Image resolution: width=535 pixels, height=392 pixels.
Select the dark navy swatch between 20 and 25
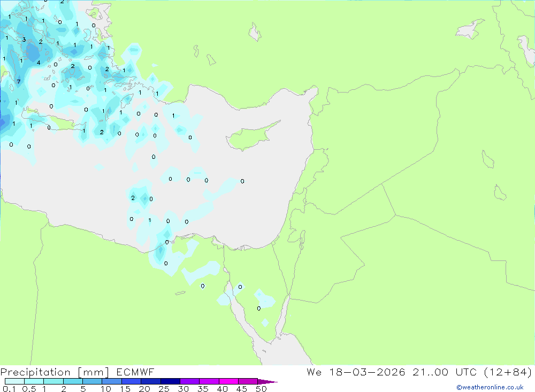pos(151,382)
